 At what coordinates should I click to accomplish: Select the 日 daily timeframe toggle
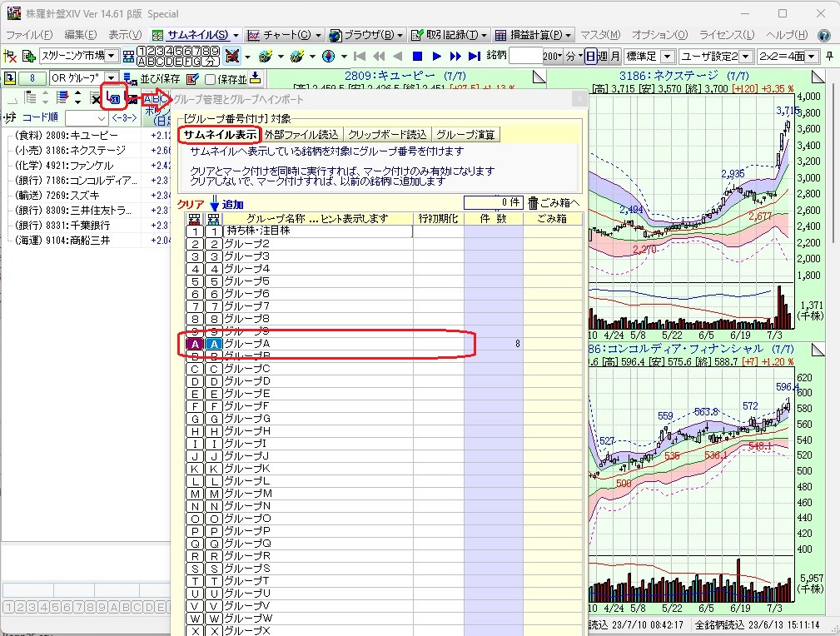click(590, 56)
